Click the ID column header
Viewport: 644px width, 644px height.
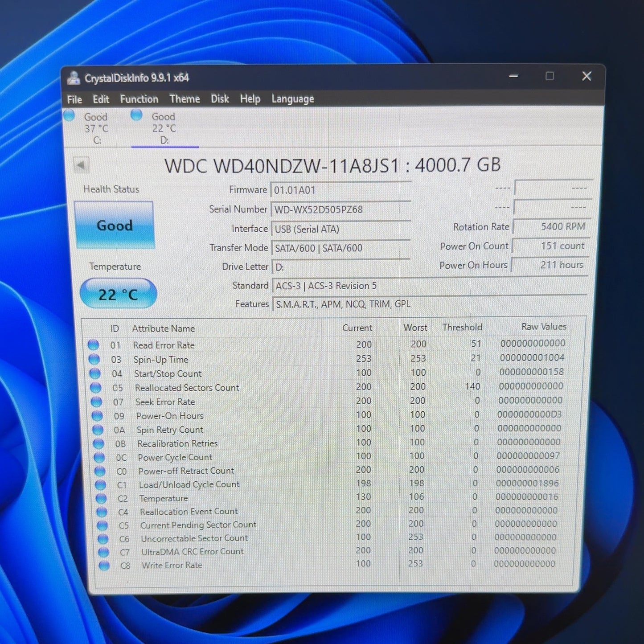(115, 328)
